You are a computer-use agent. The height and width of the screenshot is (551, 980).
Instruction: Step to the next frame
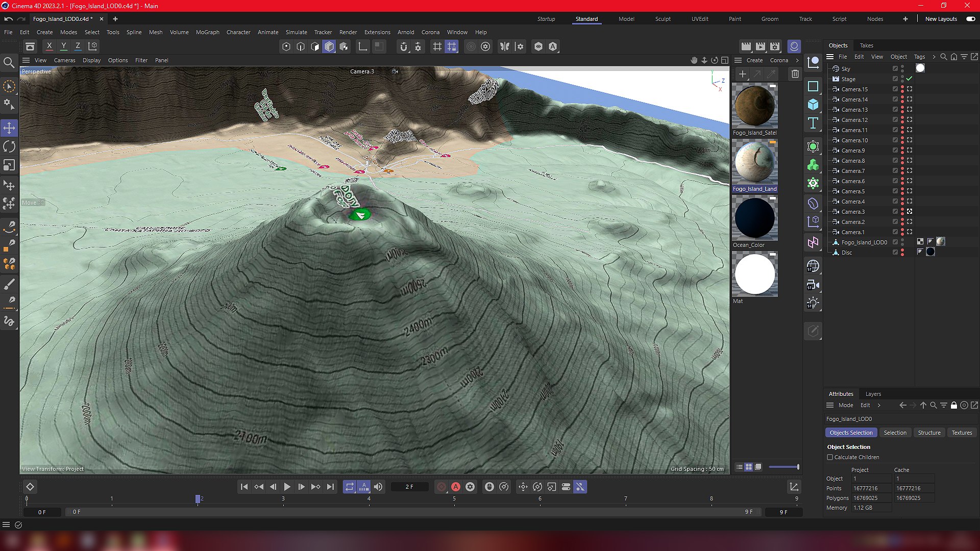pyautogui.click(x=301, y=487)
